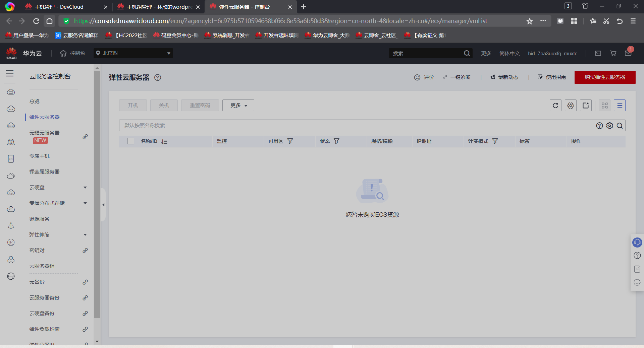Click the 关机 button
Viewport: 644px width, 348px height.
click(164, 106)
